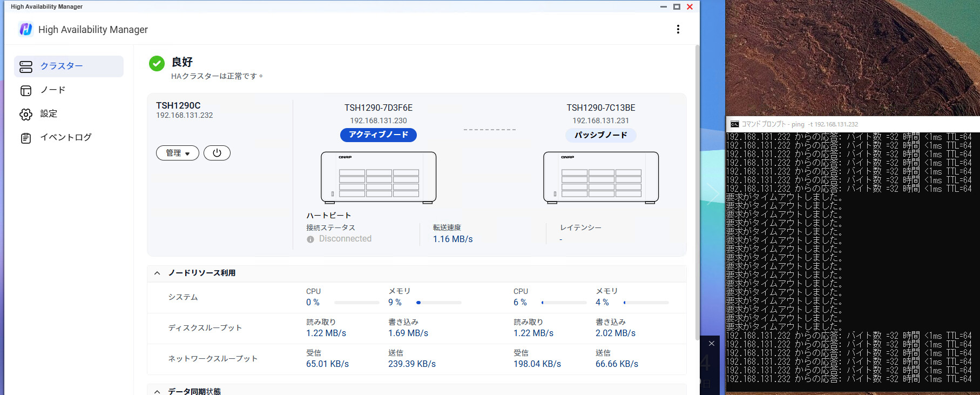Click the 1.16 MB/s transfer speed value

coord(452,239)
